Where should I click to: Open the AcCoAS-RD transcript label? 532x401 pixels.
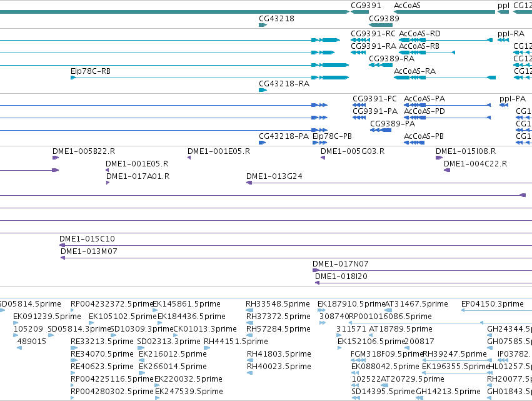coord(419,34)
